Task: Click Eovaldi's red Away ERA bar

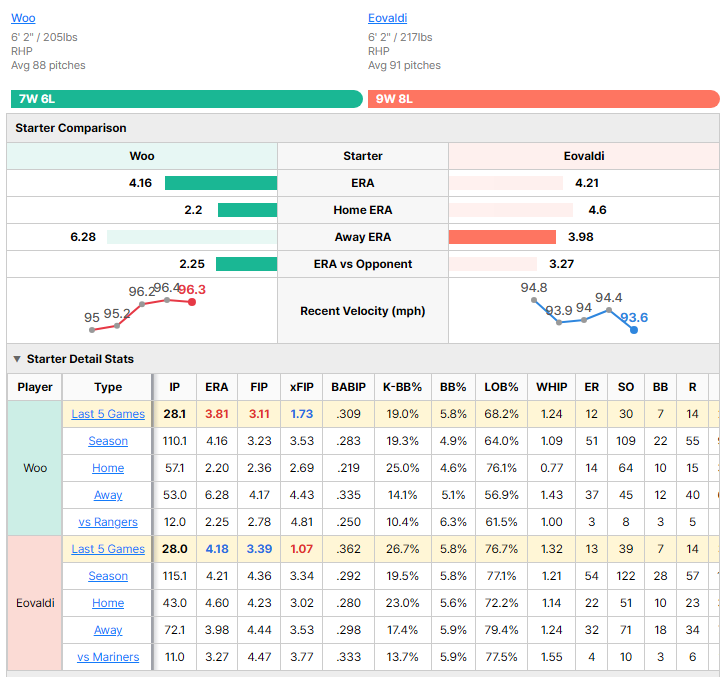Action: (502, 237)
